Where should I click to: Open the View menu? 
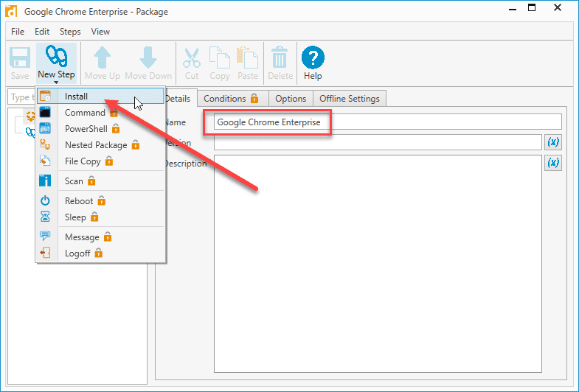(x=100, y=32)
